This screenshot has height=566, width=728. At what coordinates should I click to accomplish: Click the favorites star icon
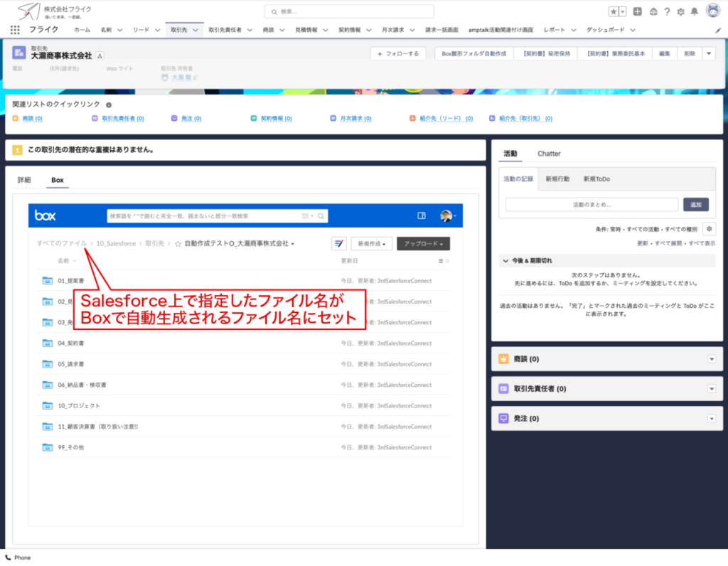614,11
